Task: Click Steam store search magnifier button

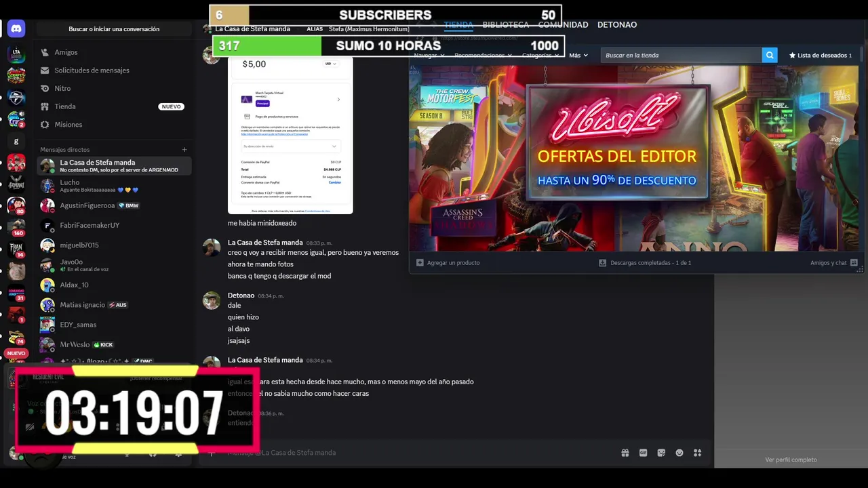Action: click(x=769, y=55)
